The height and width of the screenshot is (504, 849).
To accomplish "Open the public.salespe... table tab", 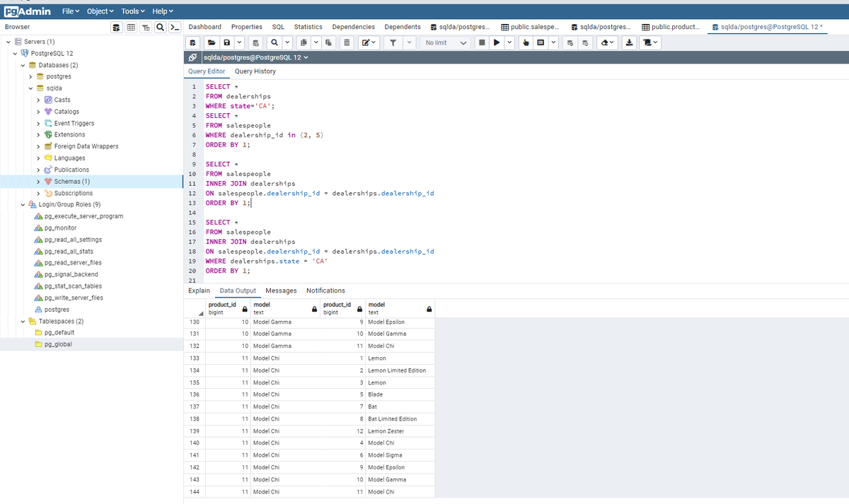I will (531, 27).
